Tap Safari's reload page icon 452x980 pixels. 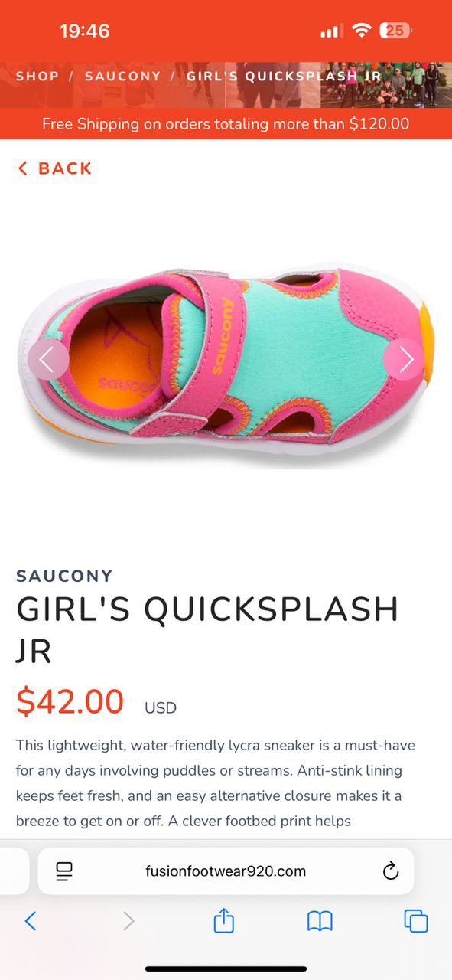coord(390,871)
